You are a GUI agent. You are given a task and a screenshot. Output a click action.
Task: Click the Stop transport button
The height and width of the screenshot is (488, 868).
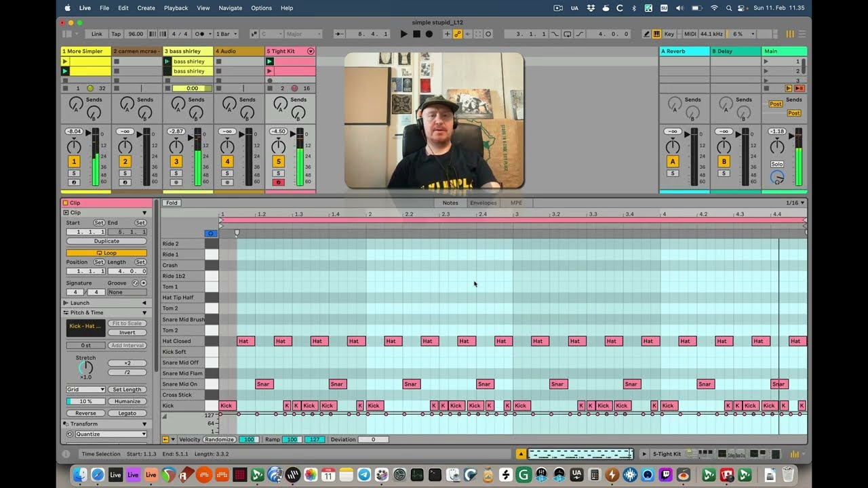click(x=416, y=34)
